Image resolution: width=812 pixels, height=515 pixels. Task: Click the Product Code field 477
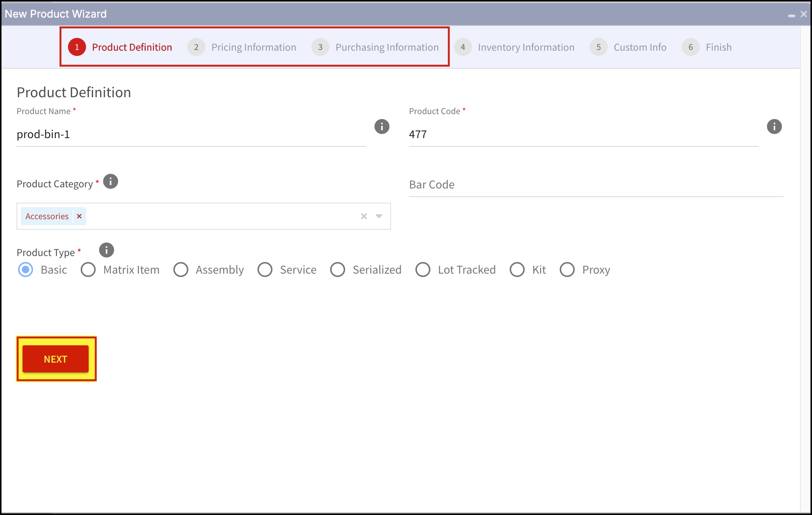coord(583,134)
